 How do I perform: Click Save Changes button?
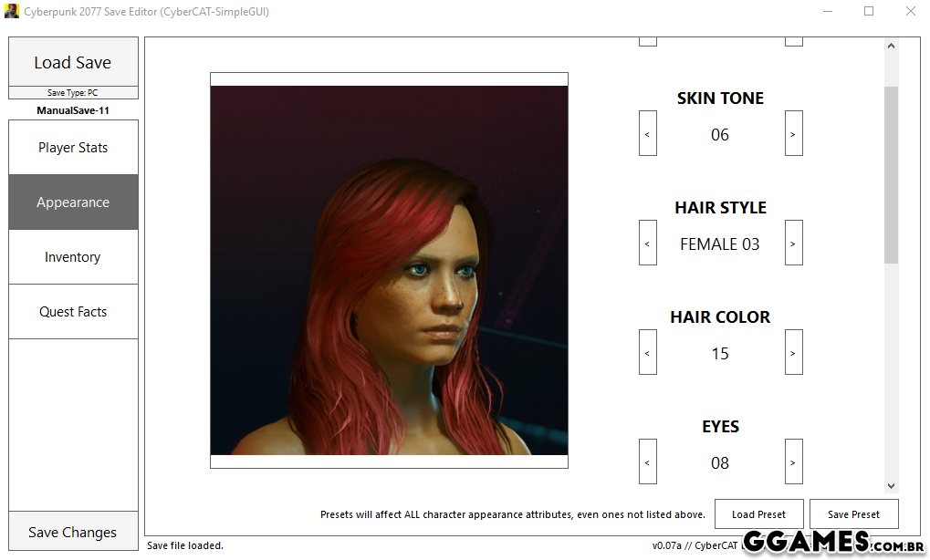coord(73,532)
